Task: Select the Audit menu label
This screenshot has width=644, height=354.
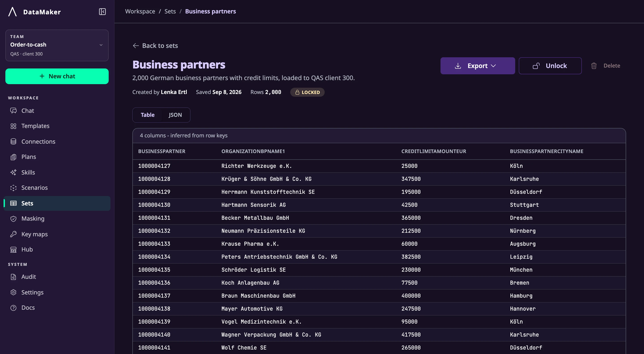Action: (29, 277)
